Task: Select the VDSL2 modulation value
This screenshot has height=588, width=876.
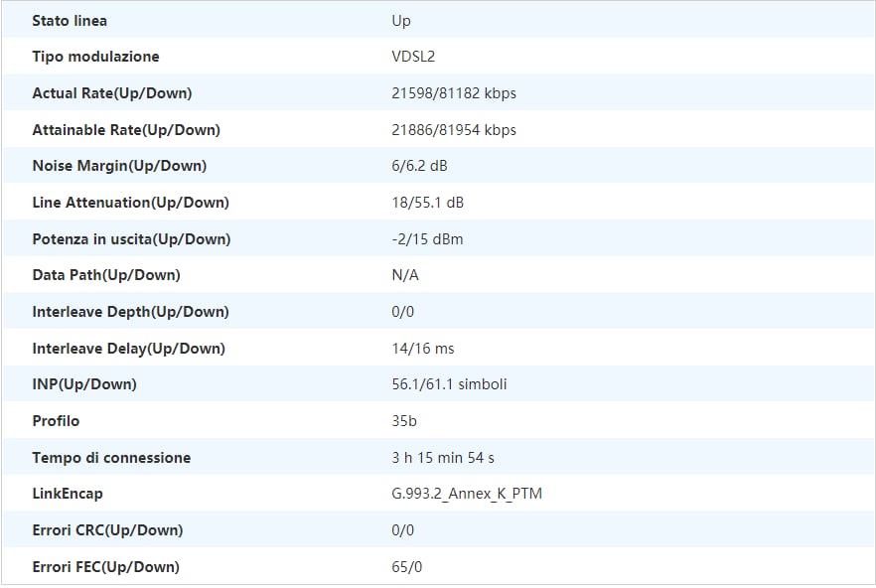Action: coord(413,57)
